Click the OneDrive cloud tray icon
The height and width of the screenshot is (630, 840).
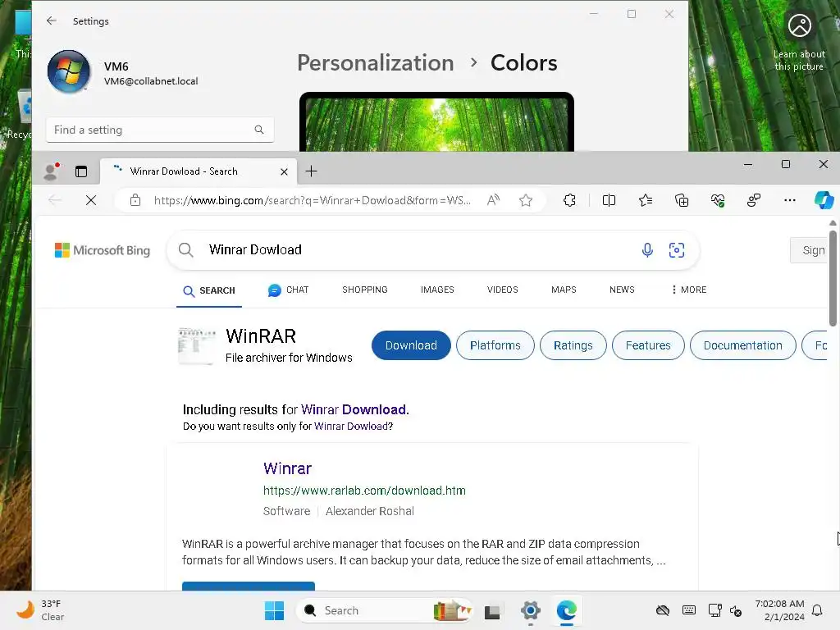pyautogui.click(x=663, y=610)
